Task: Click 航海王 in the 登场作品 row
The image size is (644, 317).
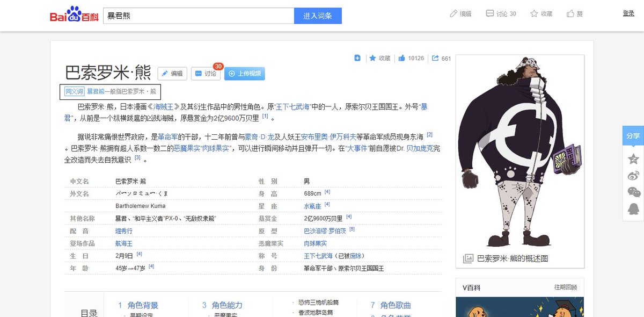Action: (124, 243)
